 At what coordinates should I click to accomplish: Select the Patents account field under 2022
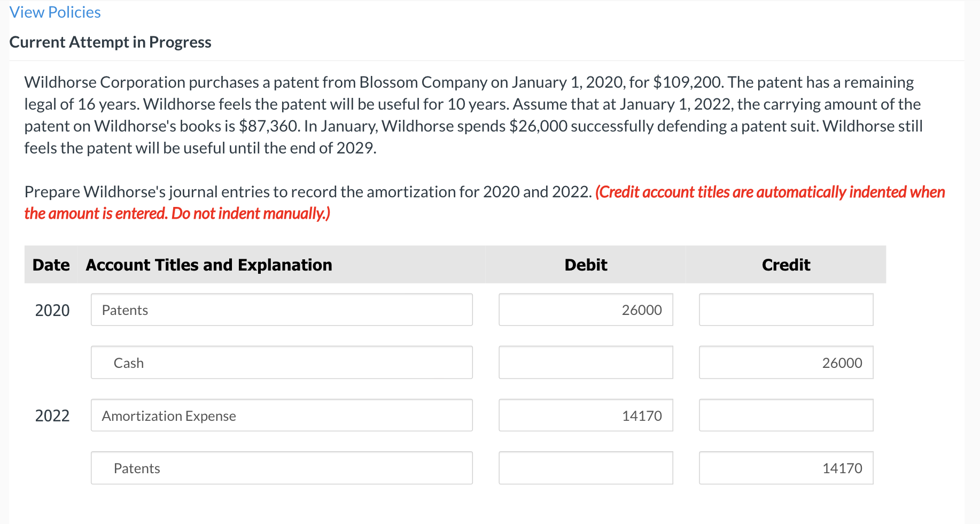pos(282,468)
